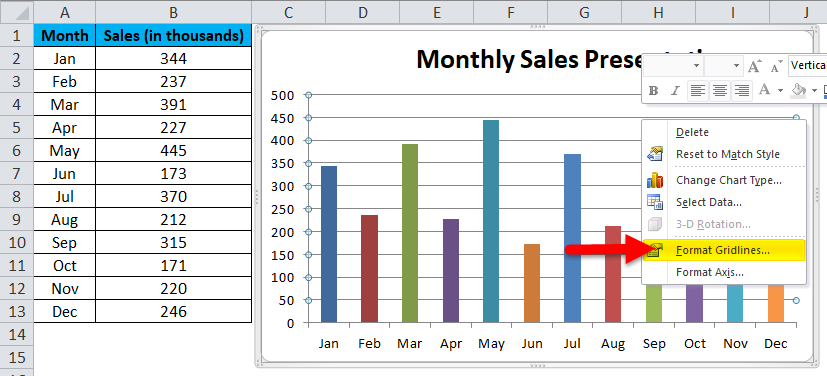Viewport: 827px width, 376px height.
Task: Click the Select All corner of the sheet
Action: 16,12
